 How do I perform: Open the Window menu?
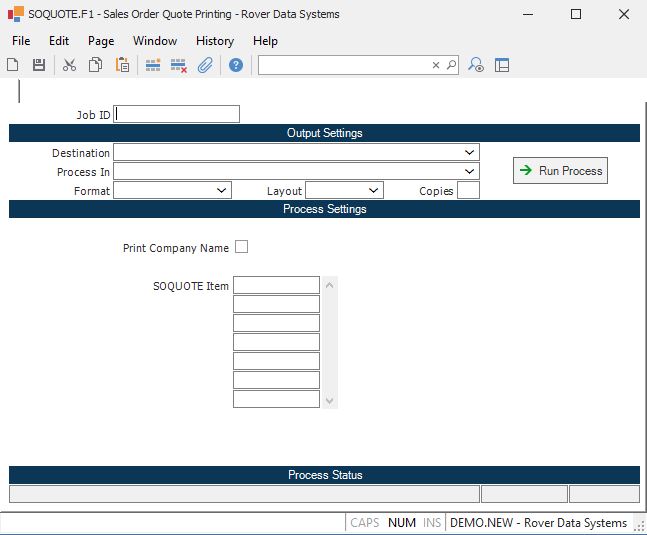click(x=155, y=41)
